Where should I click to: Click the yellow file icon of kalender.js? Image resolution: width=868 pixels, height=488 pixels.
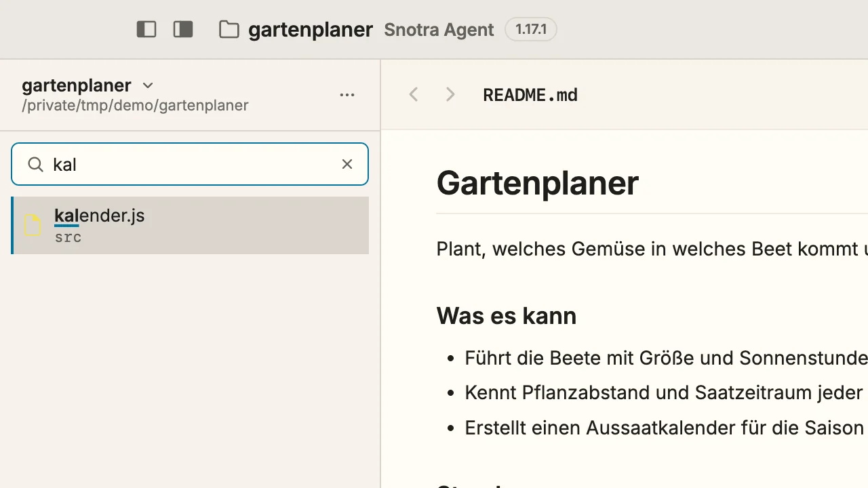(x=33, y=225)
